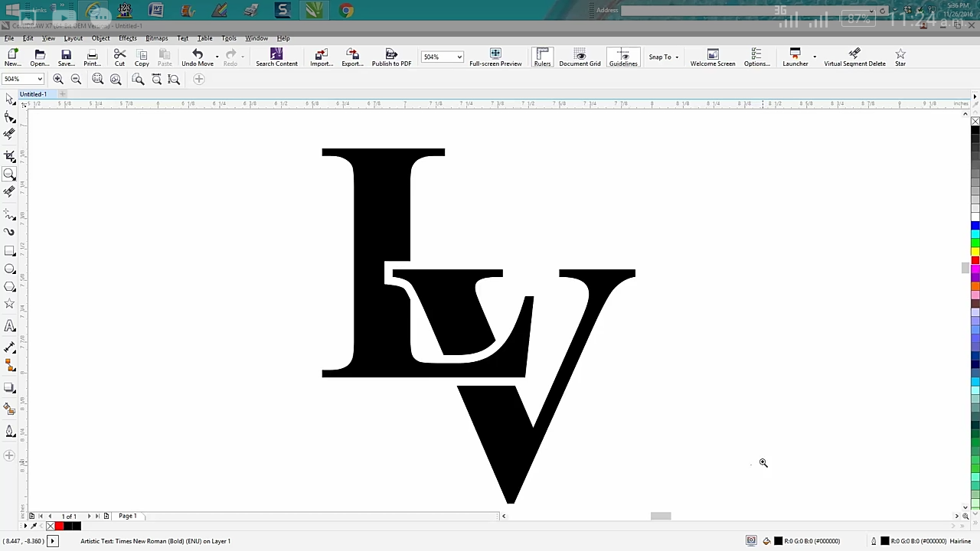Viewport: 980px width, 551px height.
Task: Click the Import button
Action: (x=321, y=57)
